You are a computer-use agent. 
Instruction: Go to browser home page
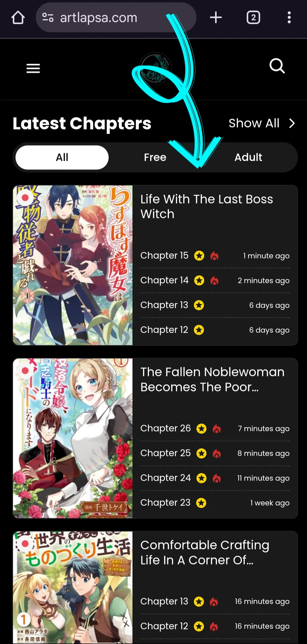(18, 18)
